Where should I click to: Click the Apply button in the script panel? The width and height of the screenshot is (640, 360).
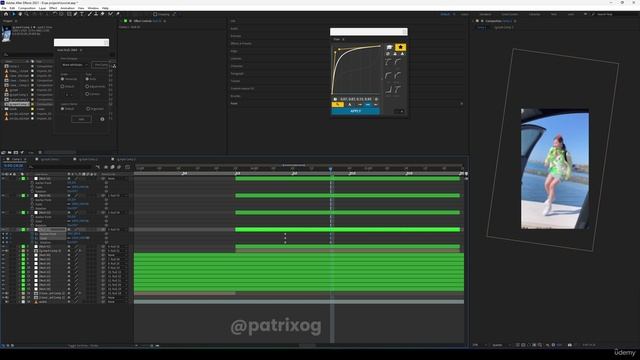(81, 119)
